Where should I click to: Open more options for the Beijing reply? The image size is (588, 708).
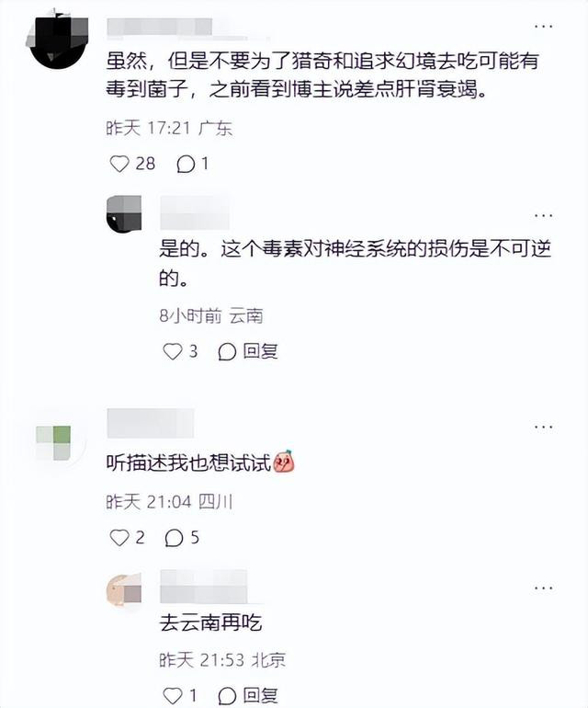pyautogui.click(x=543, y=588)
